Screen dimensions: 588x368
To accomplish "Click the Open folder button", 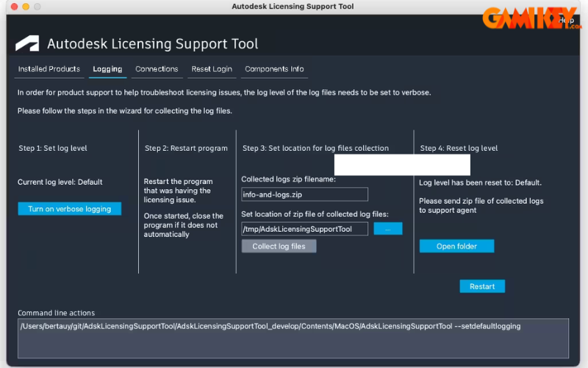I will (456, 247).
